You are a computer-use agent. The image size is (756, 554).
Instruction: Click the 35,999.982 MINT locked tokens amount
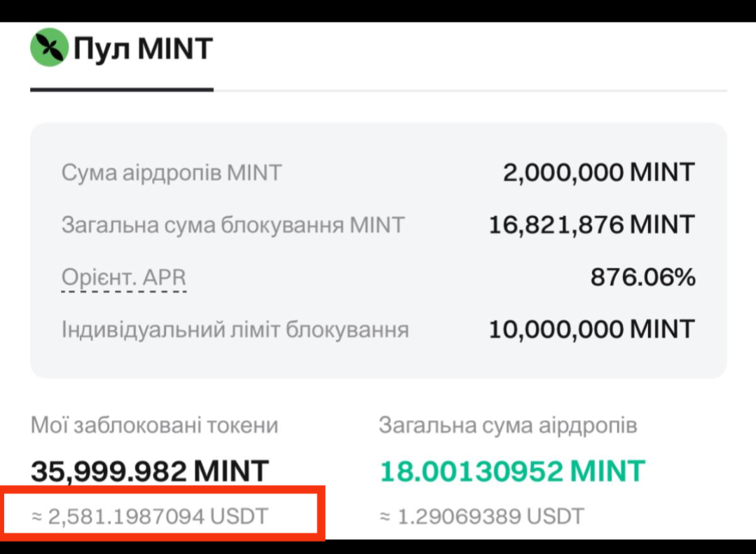tap(149, 471)
